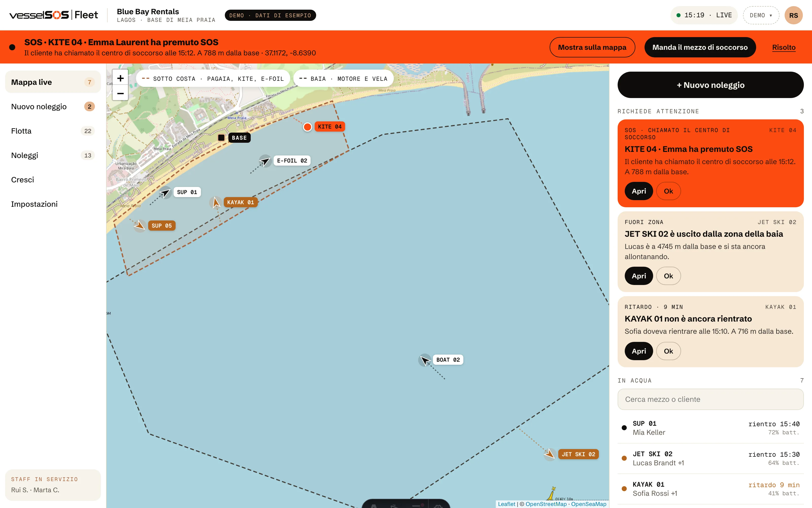Select the KAYAK 01 Sofia Rossi row
This screenshot has height=508, width=812.
pyautogui.click(x=710, y=489)
